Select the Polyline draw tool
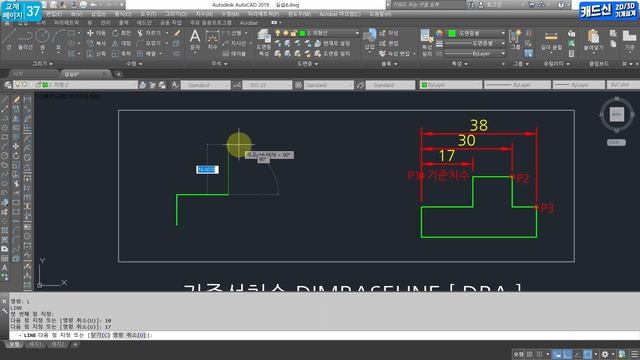The width and height of the screenshot is (640, 360). pyautogui.click(x=25, y=40)
